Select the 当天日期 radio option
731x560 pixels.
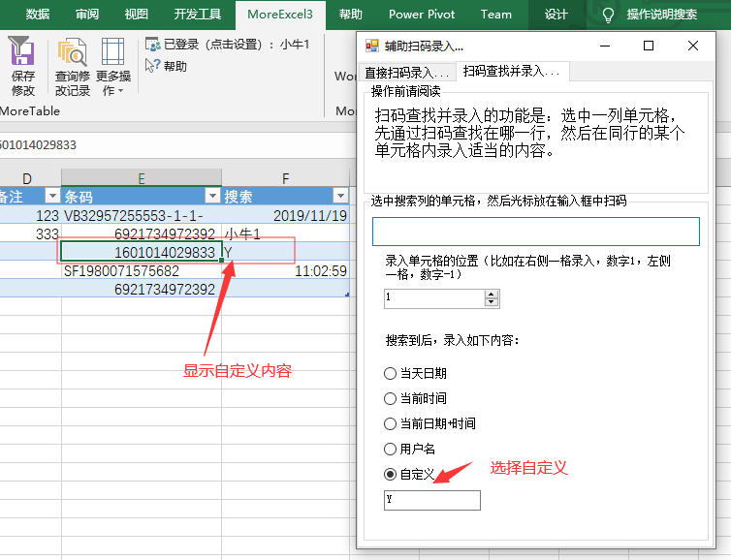click(391, 373)
